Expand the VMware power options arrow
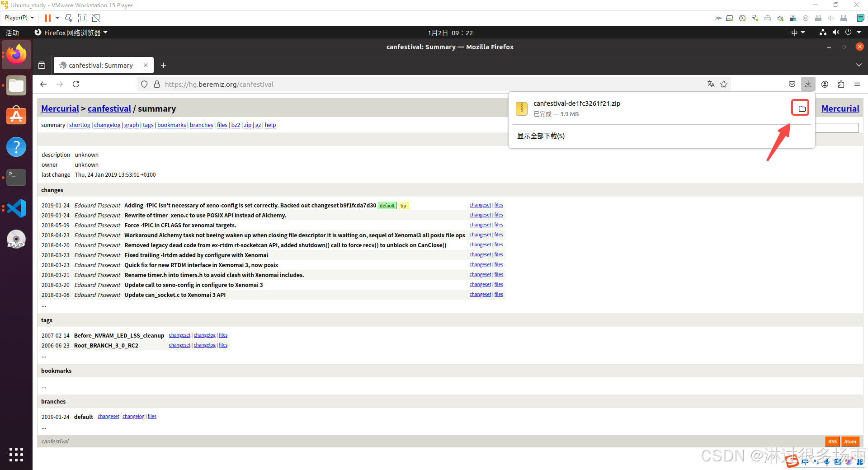Screen dimensions: 868x470 click(x=57, y=18)
